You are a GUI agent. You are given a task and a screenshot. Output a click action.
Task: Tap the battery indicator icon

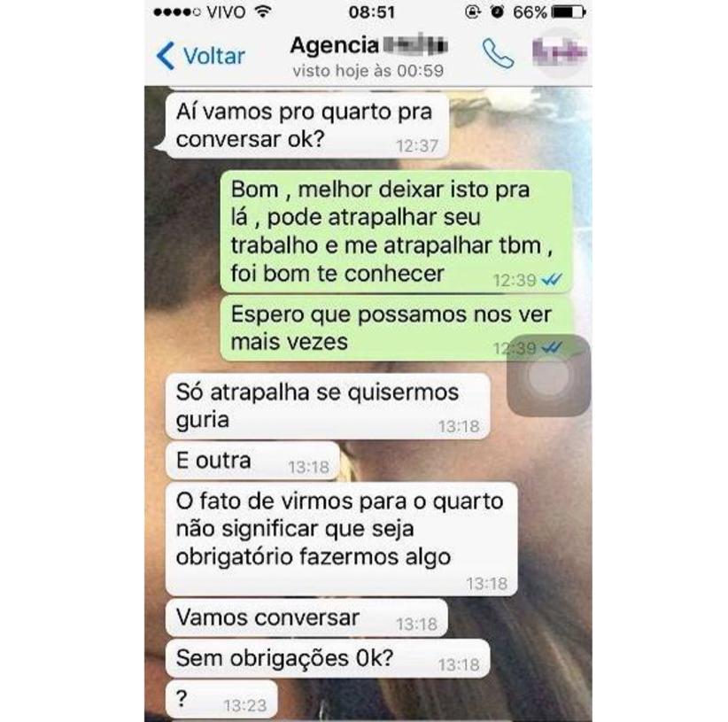click(569, 12)
